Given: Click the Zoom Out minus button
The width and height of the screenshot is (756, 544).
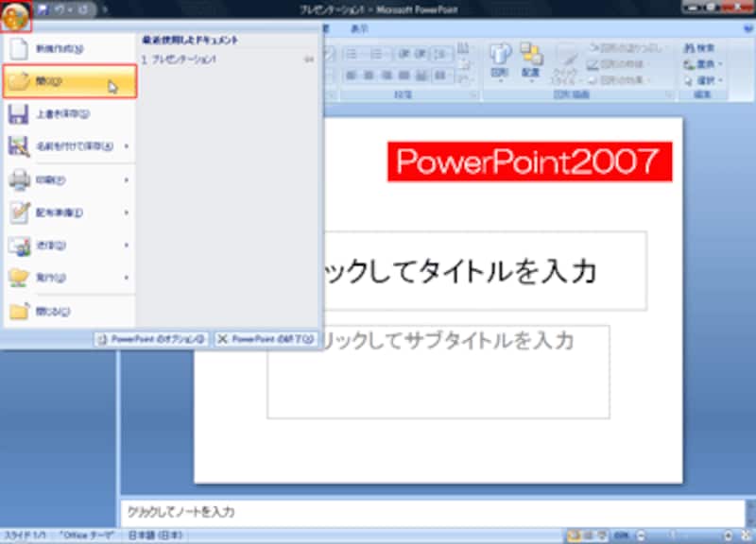Looking at the screenshot, I should pos(642,535).
